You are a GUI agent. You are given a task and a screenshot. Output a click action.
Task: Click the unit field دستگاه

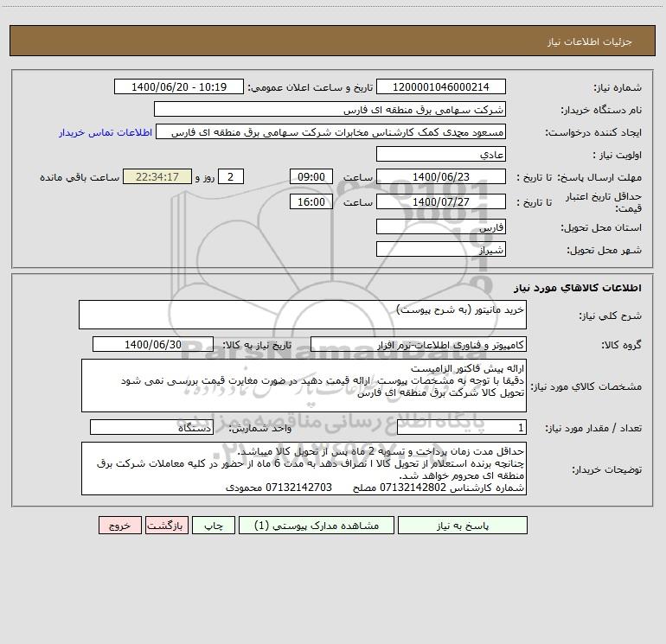tap(151, 428)
